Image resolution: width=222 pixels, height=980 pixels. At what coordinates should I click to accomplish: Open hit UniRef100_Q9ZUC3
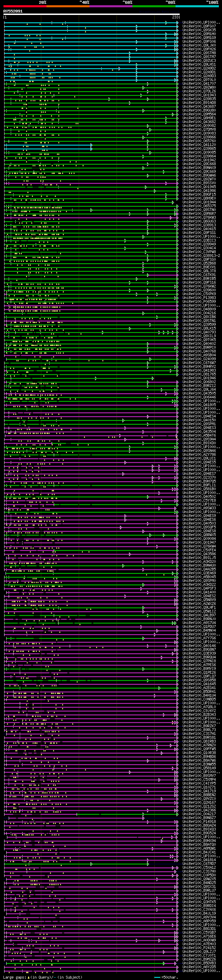click(x=199, y=61)
